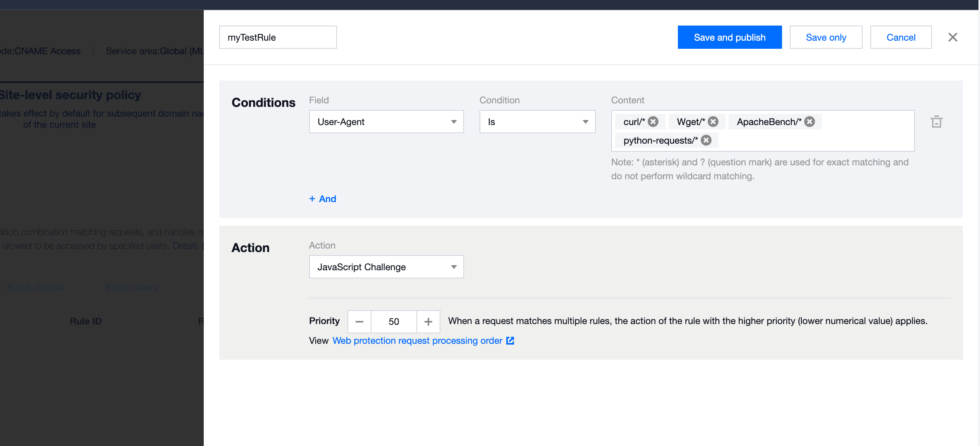Click the close button on the modal
Screen dimensions: 980x446
click(952, 38)
